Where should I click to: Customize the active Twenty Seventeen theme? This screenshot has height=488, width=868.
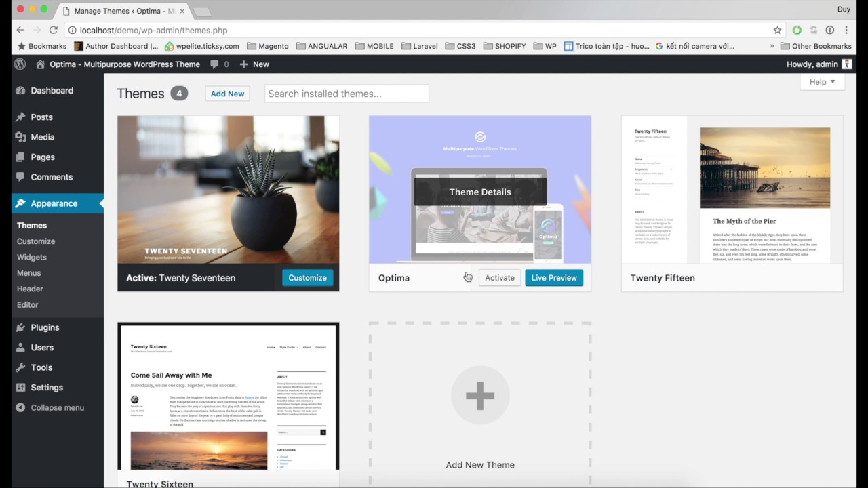[307, 278]
